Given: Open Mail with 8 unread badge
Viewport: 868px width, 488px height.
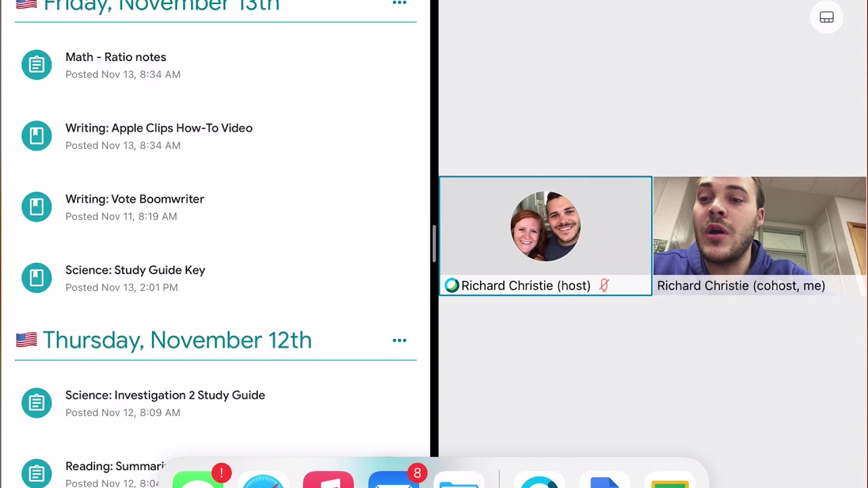Looking at the screenshot, I should (x=395, y=479).
